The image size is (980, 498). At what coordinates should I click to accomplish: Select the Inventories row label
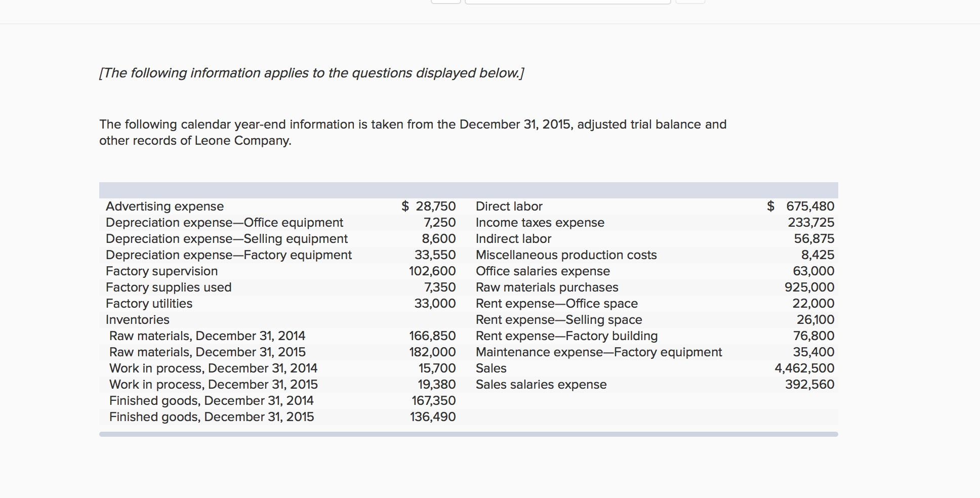(x=137, y=319)
